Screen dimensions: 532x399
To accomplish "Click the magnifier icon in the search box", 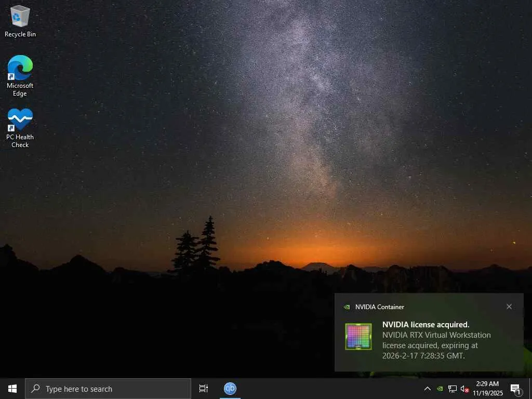I will (36, 389).
